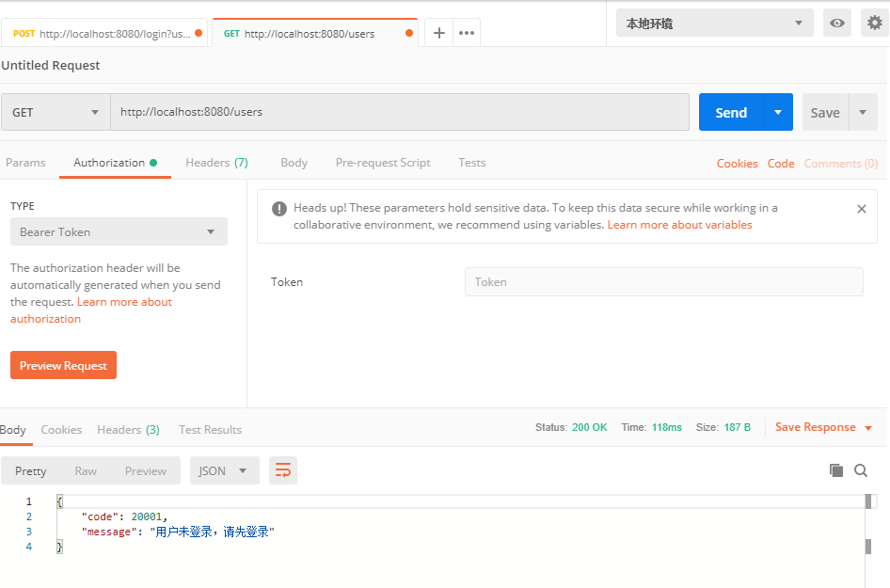The width and height of the screenshot is (890, 588).
Task: Toggle line wrapping in the response viewer
Action: pos(283,469)
